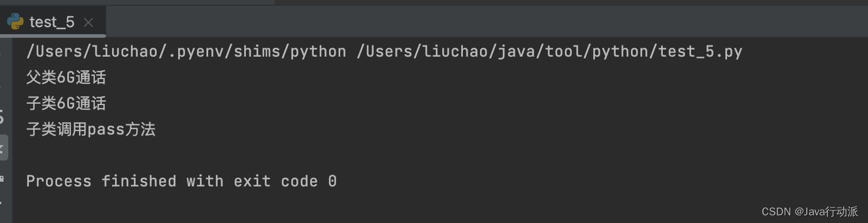The width and height of the screenshot is (868, 223).
Task: Click the partially visible icon below highlighted gutter button
Action: click(2, 179)
